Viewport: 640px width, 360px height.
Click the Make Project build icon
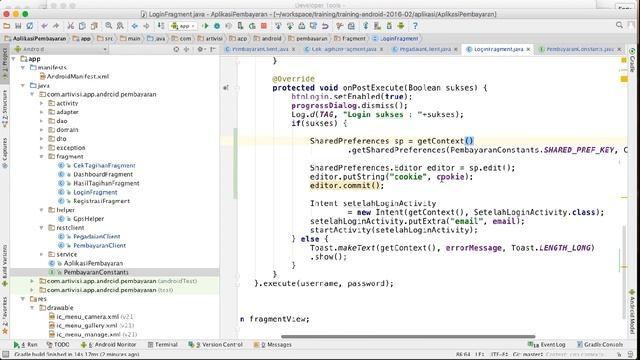[x=161, y=26]
